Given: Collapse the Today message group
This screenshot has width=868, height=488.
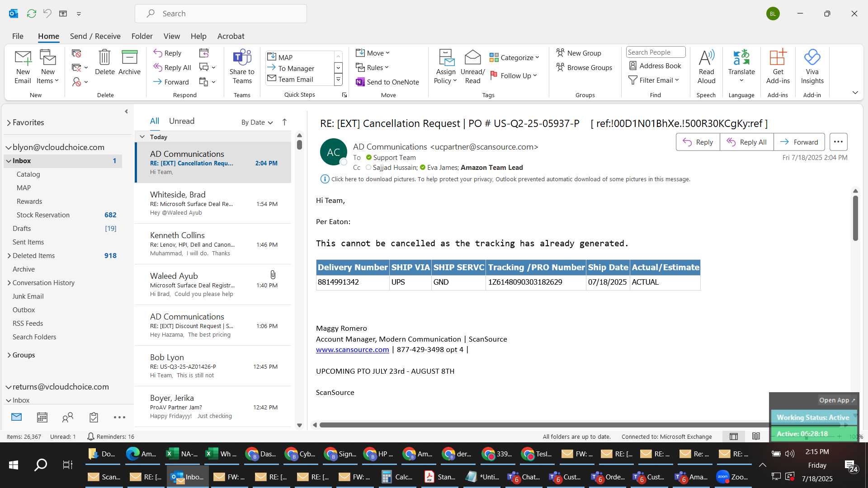Looking at the screenshot, I should point(142,136).
